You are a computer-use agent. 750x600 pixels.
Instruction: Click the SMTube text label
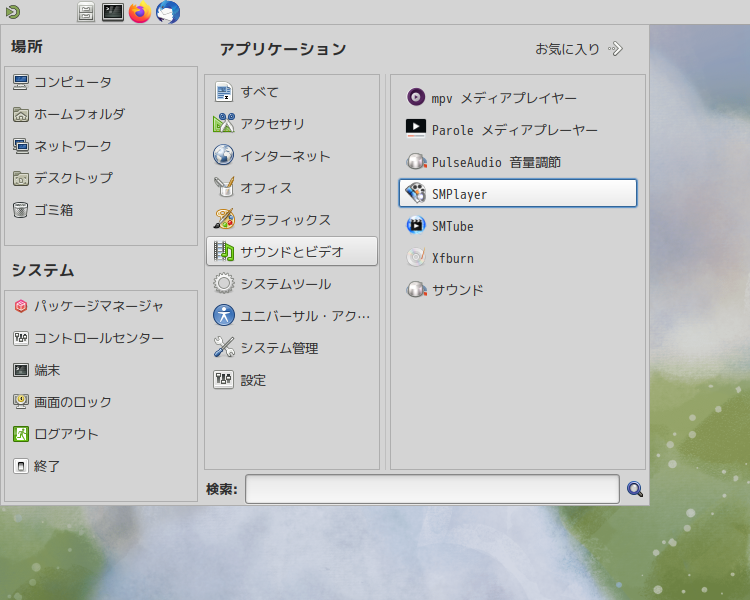point(452,226)
